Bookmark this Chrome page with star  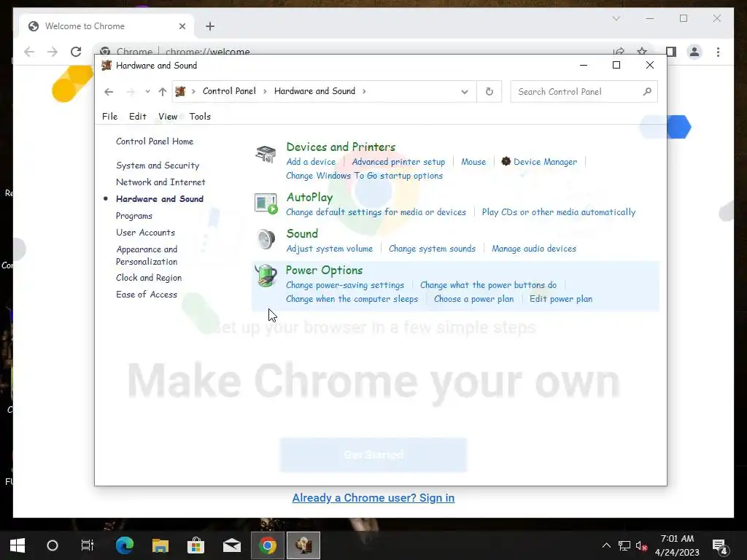(642, 52)
